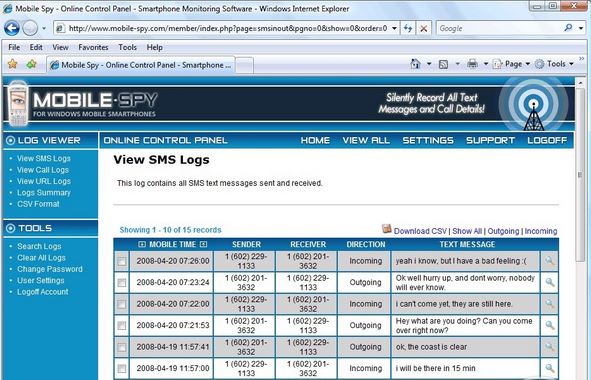Expand the address bar URL dropdown
591x380 pixels.
[x=394, y=28]
